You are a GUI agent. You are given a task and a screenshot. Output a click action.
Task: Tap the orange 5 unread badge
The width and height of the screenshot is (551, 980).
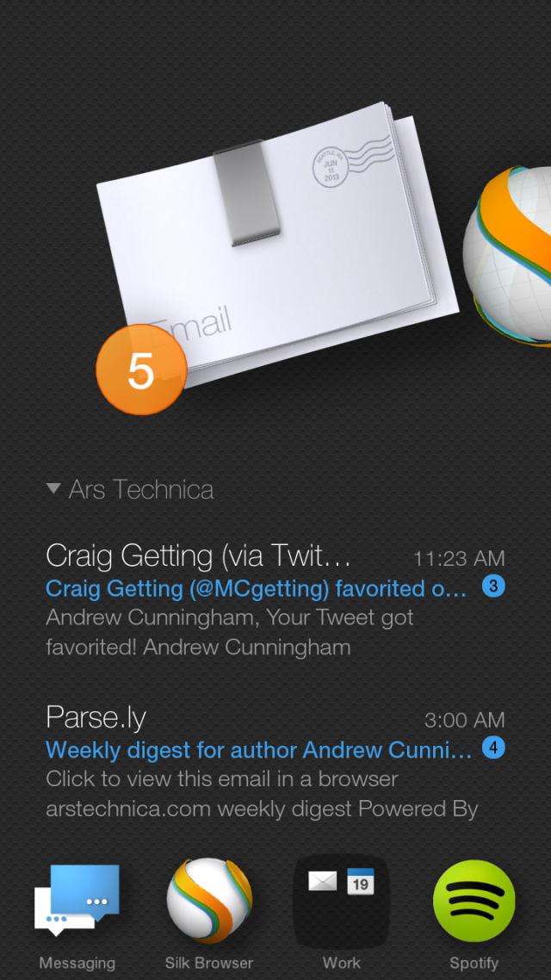pyautogui.click(x=141, y=369)
